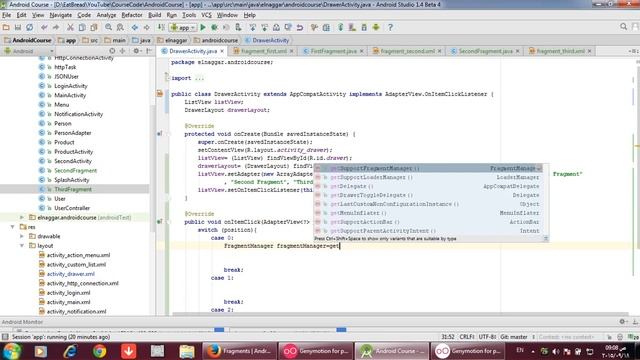This screenshot has width=640, height=360.
Task: Open activity_login.xml in the tree
Action: [x=68, y=293]
